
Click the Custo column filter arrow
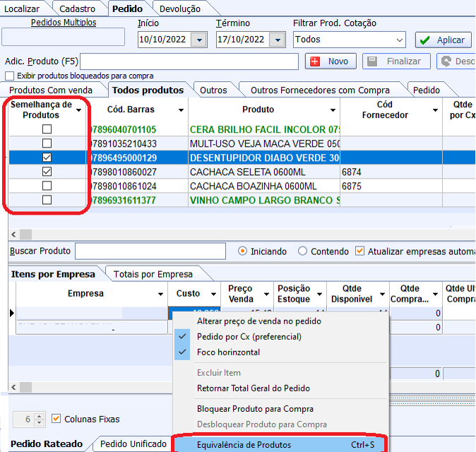pyautogui.click(x=213, y=294)
